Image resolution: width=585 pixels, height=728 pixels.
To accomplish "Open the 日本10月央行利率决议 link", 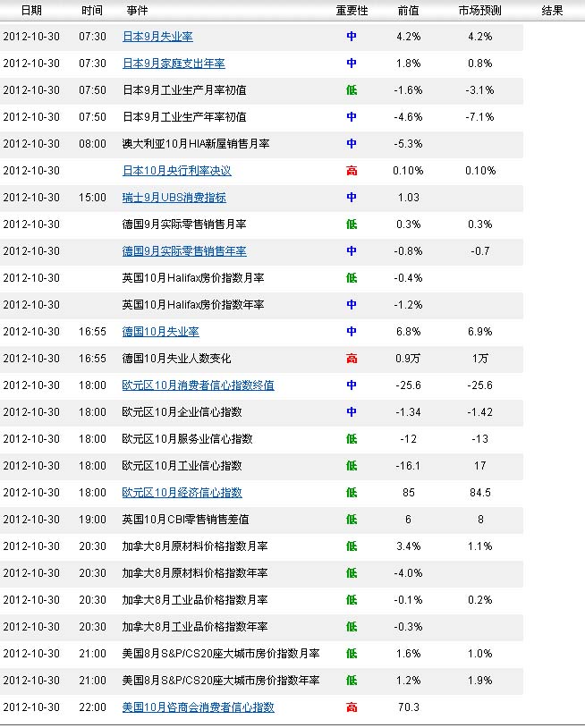I will tap(177, 171).
